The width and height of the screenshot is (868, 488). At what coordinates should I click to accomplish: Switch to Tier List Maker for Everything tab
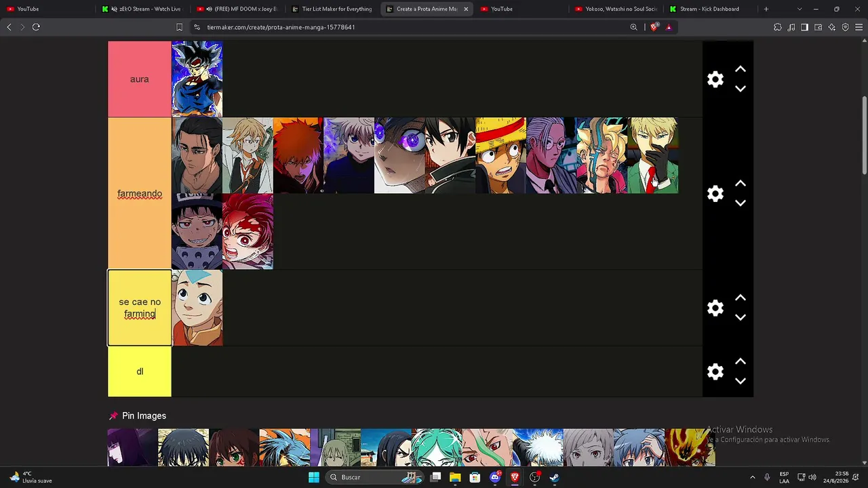[332, 9]
